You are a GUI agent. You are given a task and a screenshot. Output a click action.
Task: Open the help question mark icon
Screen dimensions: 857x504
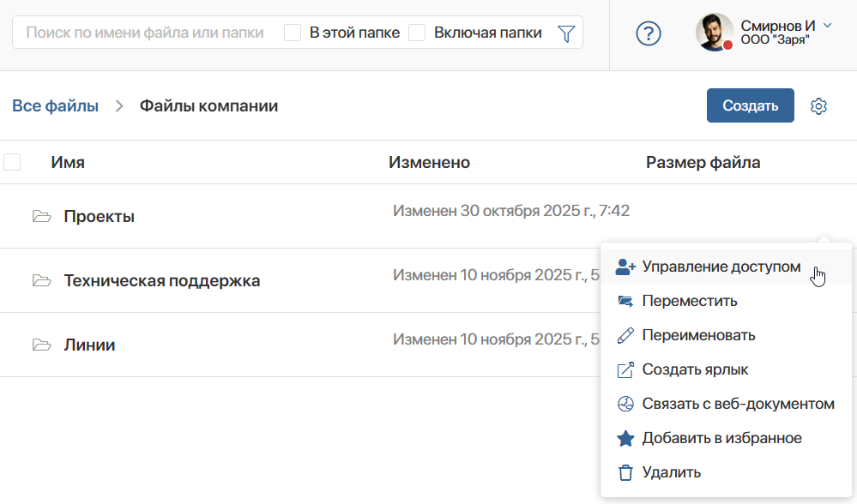(x=649, y=33)
